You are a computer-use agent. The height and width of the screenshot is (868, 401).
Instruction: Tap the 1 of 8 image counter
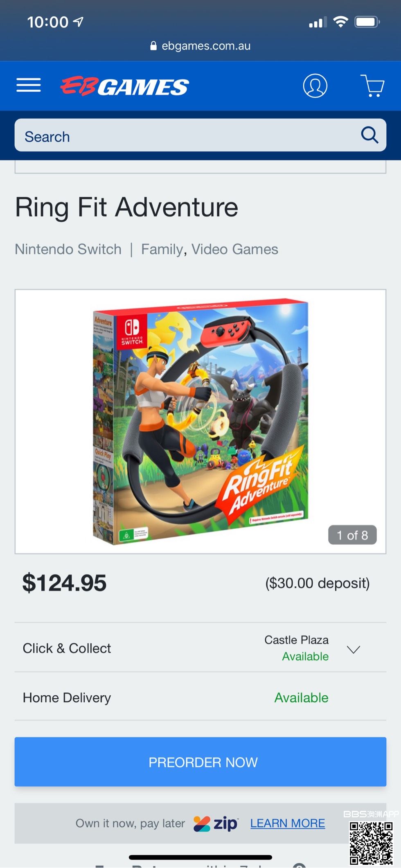click(x=352, y=535)
